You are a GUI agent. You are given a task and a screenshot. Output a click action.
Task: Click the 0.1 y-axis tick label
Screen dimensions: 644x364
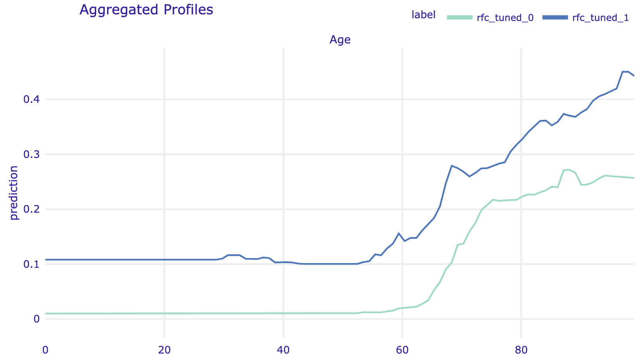pyautogui.click(x=31, y=264)
